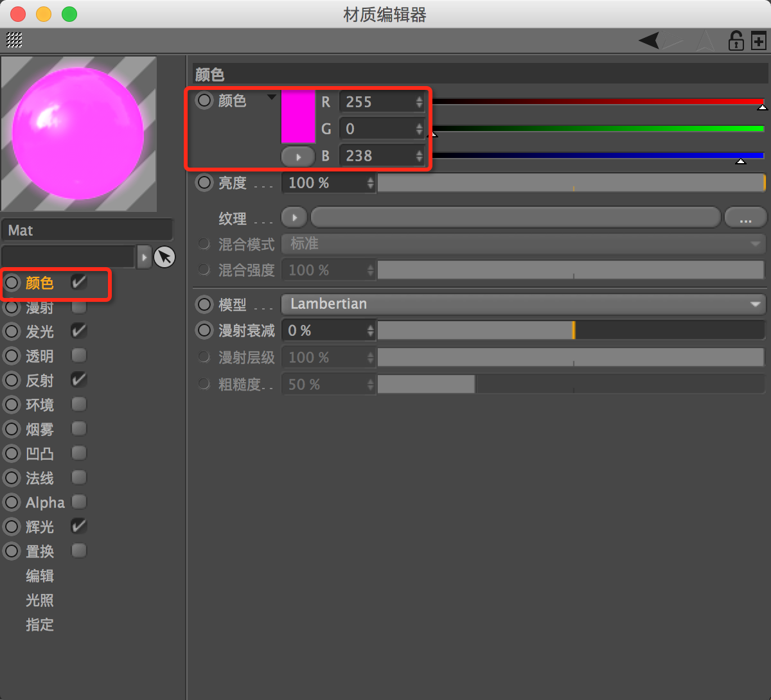The width and height of the screenshot is (771, 700).
Task: Click circle icon next to 环境 channel
Action: click(12, 405)
